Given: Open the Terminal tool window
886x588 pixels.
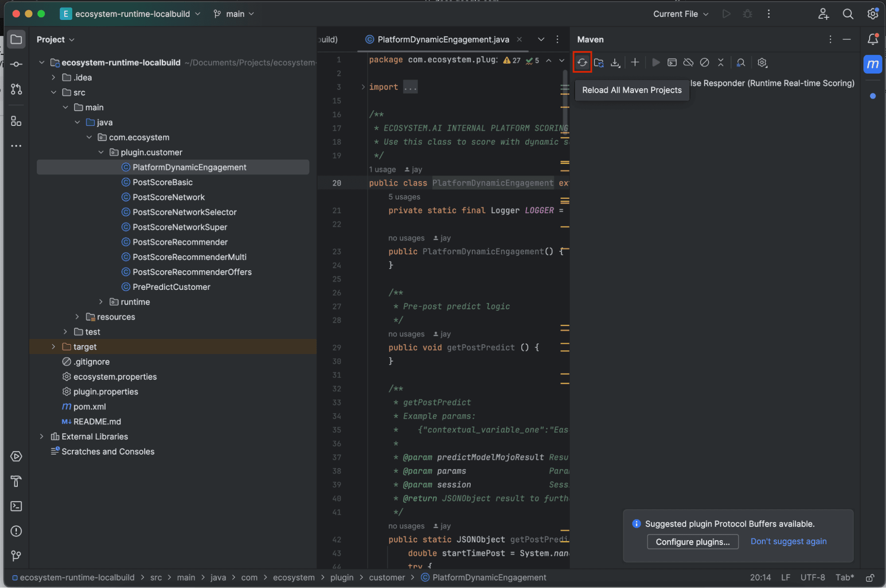Looking at the screenshot, I should point(16,506).
